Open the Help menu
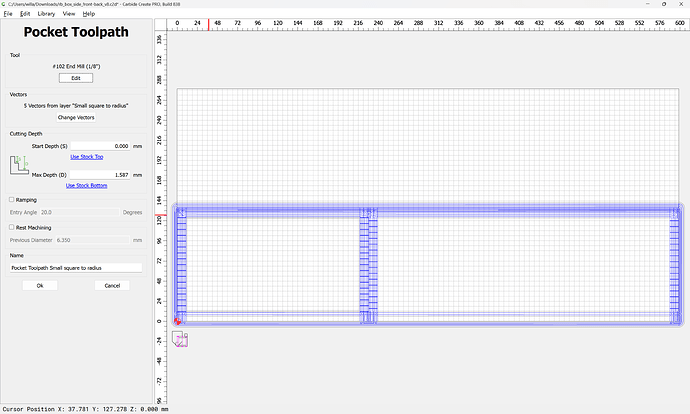The image size is (690, 414). coord(87,14)
